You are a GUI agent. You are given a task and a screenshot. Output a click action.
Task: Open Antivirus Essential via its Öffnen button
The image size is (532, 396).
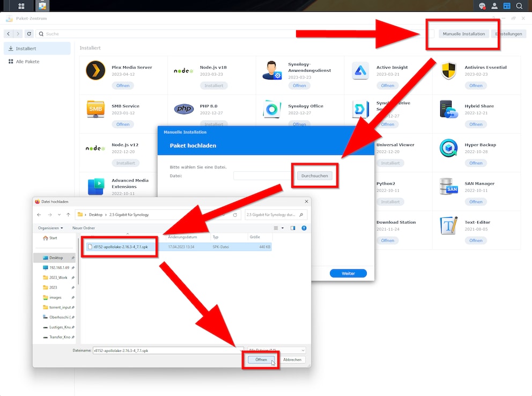(476, 85)
